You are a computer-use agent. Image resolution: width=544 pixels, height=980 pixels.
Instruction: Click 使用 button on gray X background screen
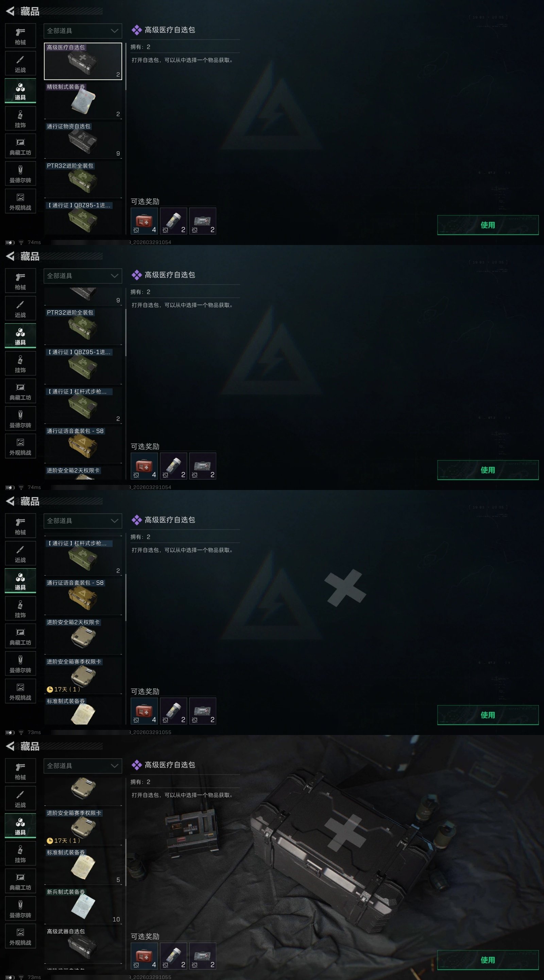click(488, 715)
